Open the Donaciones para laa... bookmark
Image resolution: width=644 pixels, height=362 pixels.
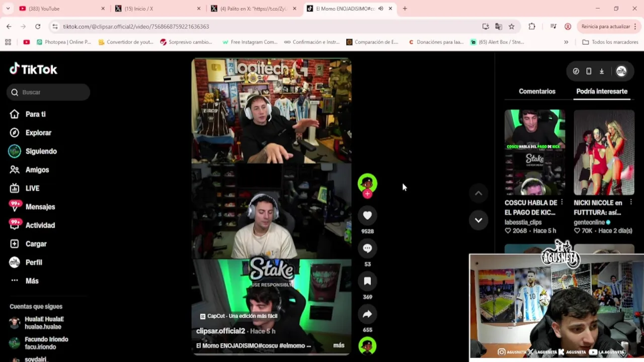click(436, 42)
